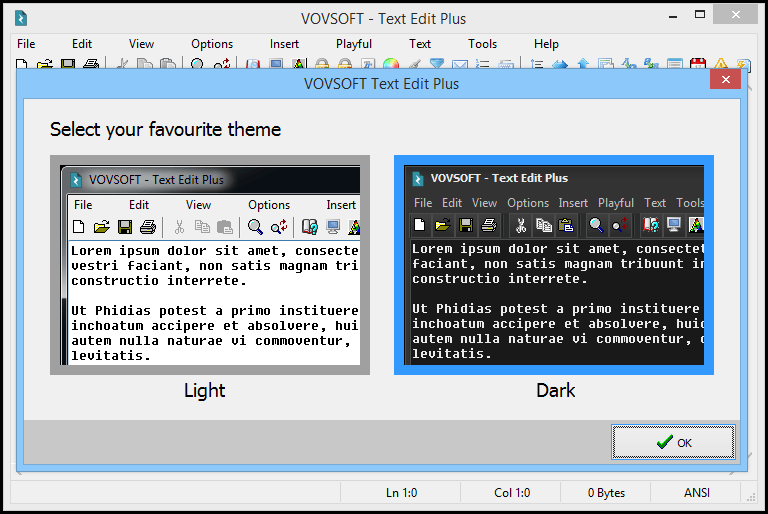This screenshot has width=768, height=514.
Task: Minimize the main Text Edit Plus window
Action: (673, 16)
